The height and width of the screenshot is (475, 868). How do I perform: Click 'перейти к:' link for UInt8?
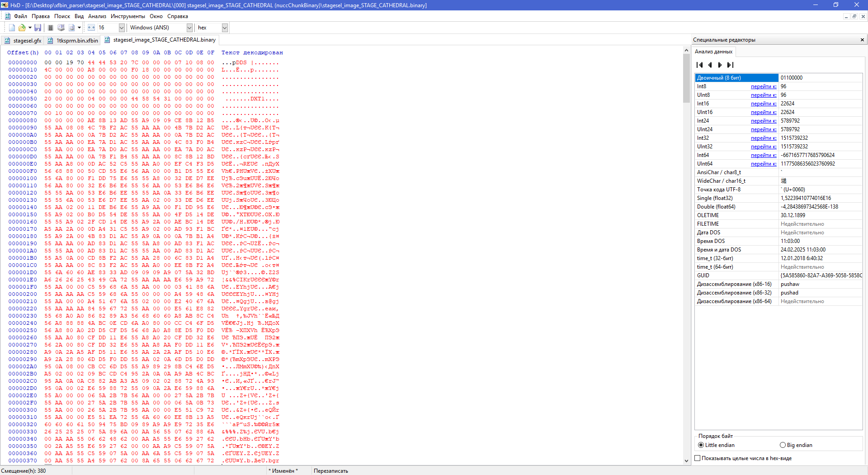coord(764,95)
